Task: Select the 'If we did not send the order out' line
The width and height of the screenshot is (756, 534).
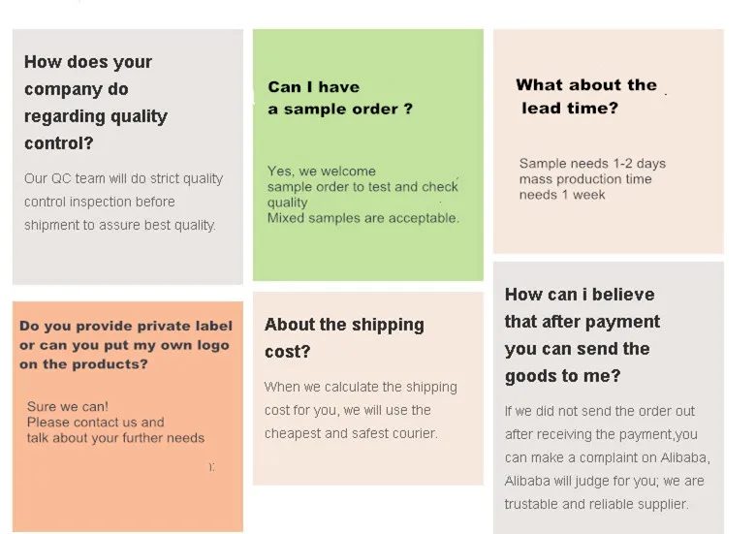Action: click(599, 411)
